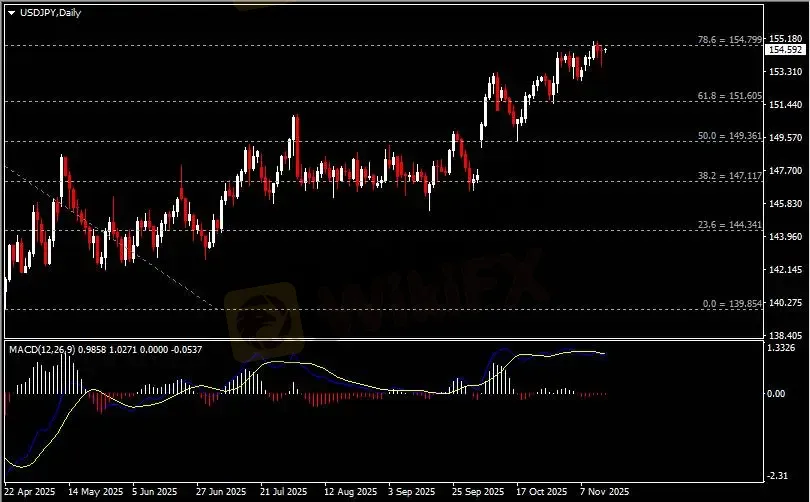Click the 155.180 price scale value
This screenshot has height=502, width=810.
click(x=783, y=39)
